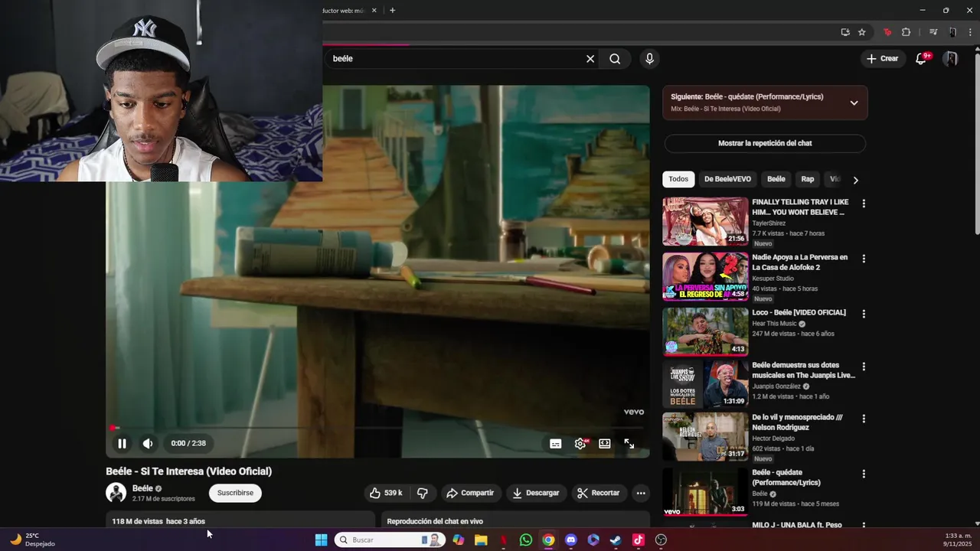Viewport: 980px width, 551px height.
Task: Open options for Juanpis Live video
Action: (864, 367)
